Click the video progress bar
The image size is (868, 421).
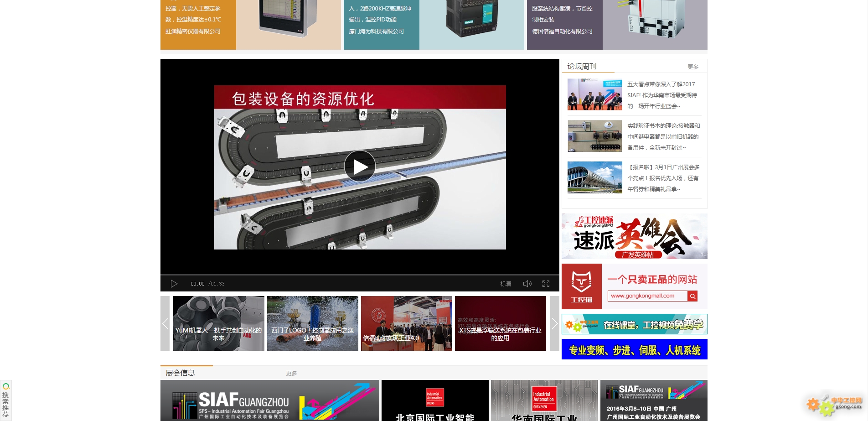360,275
